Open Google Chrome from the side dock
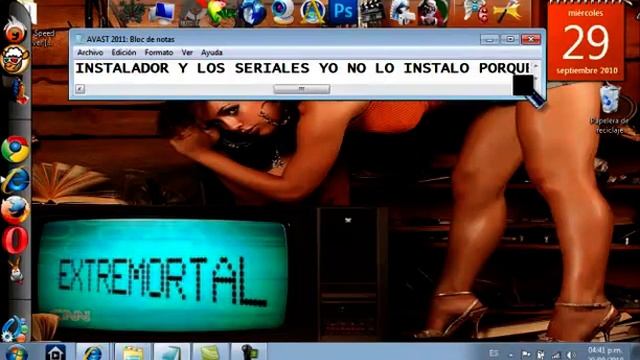Screen dimensions: 640x360 (15, 149)
